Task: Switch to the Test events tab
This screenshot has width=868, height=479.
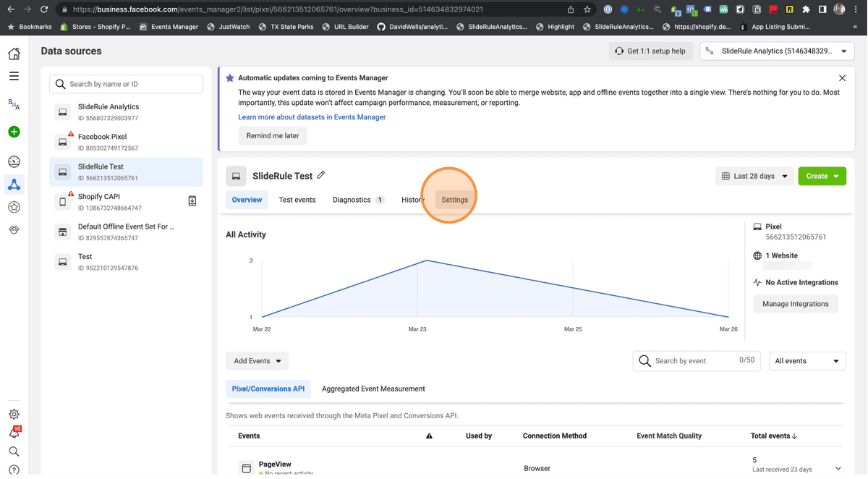Action: click(x=297, y=200)
